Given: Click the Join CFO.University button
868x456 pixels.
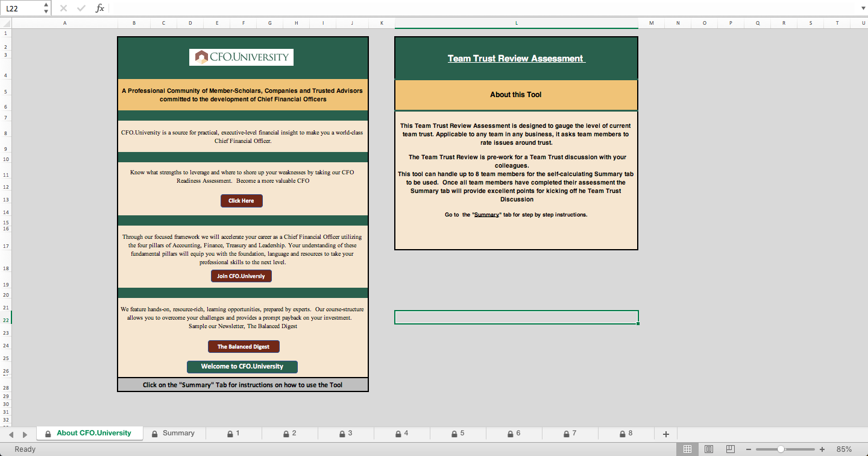Looking at the screenshot, I should 242,276.
